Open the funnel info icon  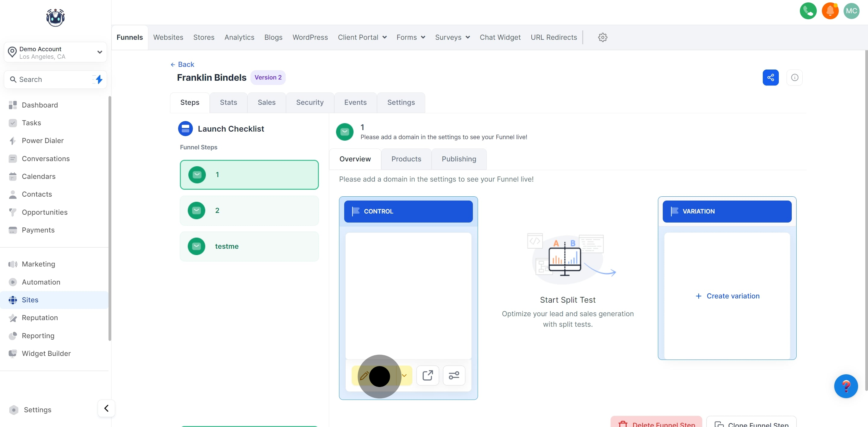tap(794, 77)
